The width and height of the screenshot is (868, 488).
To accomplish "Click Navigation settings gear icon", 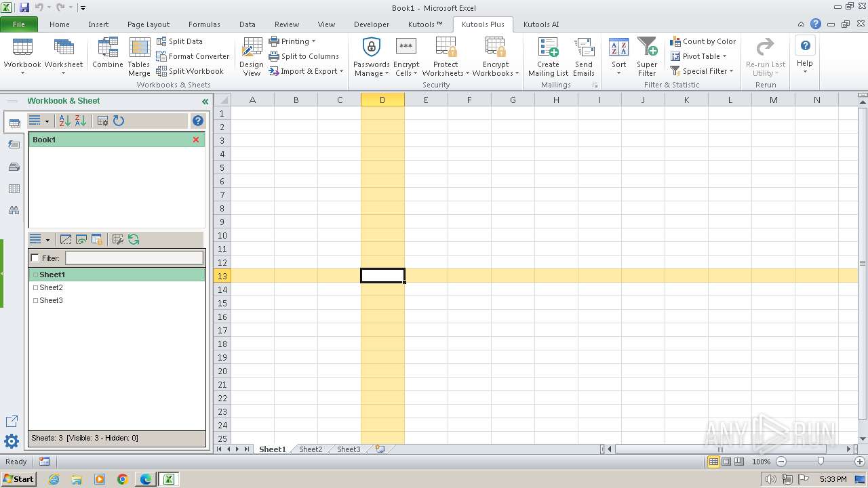I will (12, 442).
